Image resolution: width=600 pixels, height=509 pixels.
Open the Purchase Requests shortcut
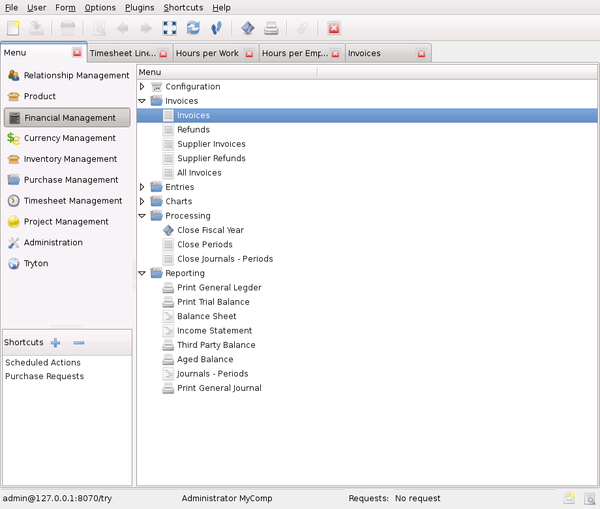44,376
